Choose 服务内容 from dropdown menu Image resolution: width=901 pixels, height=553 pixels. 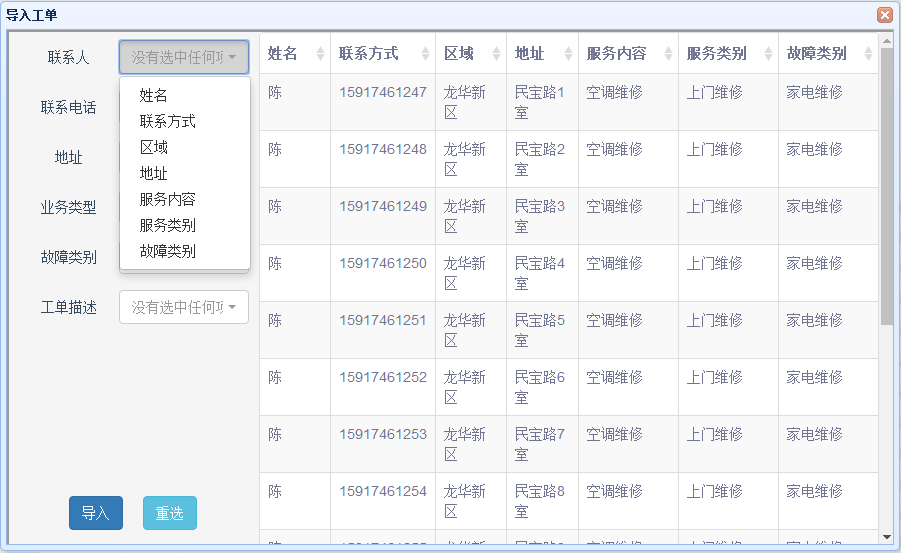point(168,199)
